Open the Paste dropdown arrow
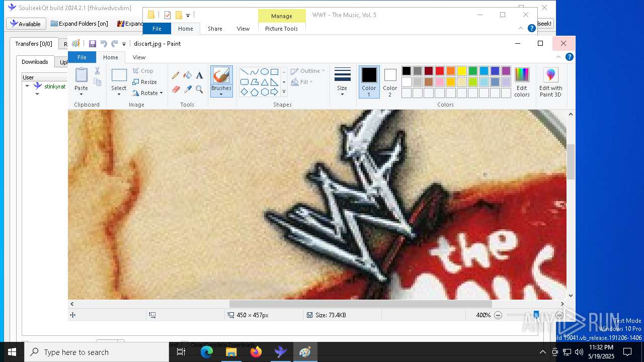Image resolution: width=644 pixels, height=362 pixels. click(x=81, y=94)
